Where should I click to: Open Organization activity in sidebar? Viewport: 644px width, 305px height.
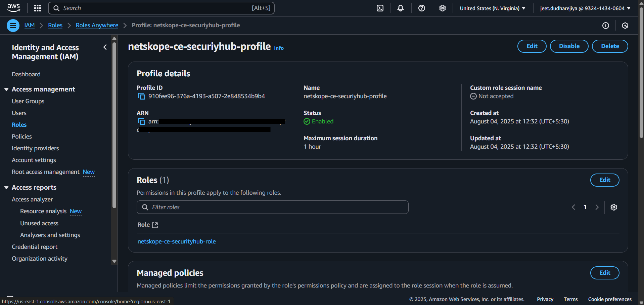coord(40,259)
